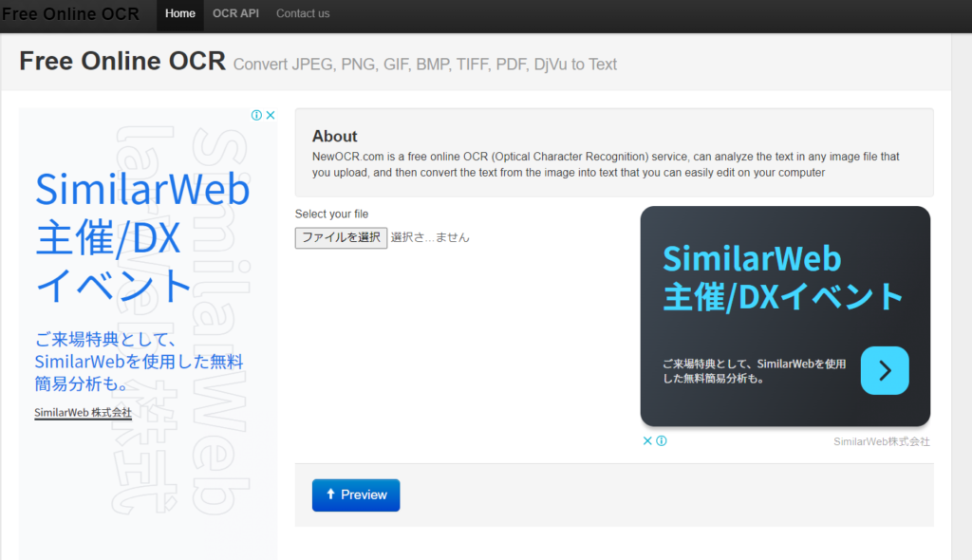Open ad info icon below right banner
Viewport: 972px width, 560px height.
tap(662, 441)
